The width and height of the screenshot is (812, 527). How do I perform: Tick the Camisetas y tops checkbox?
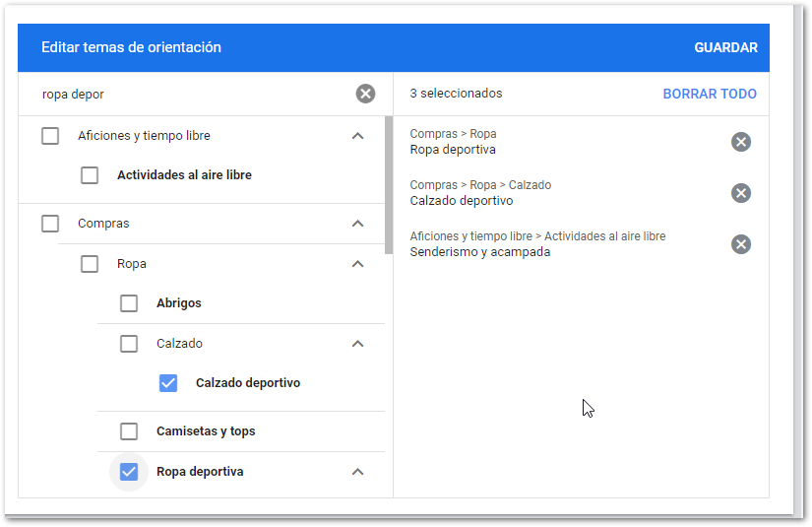[x=129, y=431]
